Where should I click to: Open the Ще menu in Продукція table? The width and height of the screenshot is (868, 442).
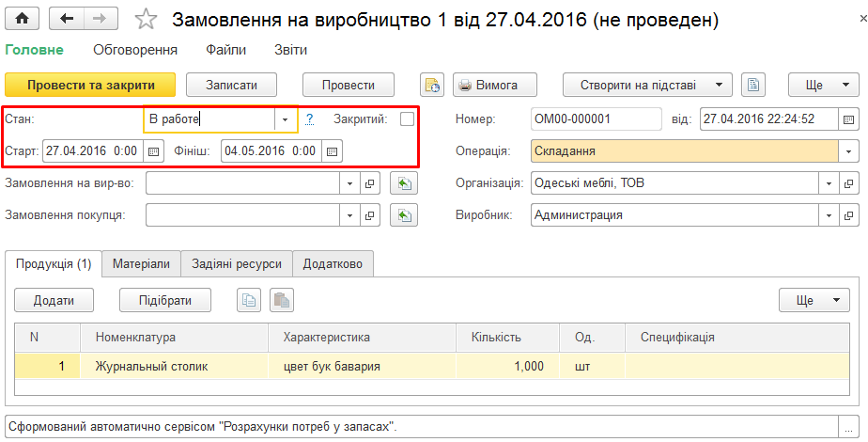[814, 300]
